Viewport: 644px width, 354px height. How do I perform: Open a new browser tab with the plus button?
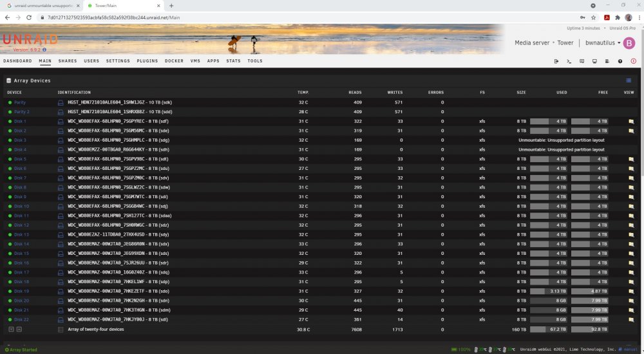(171, 6)
